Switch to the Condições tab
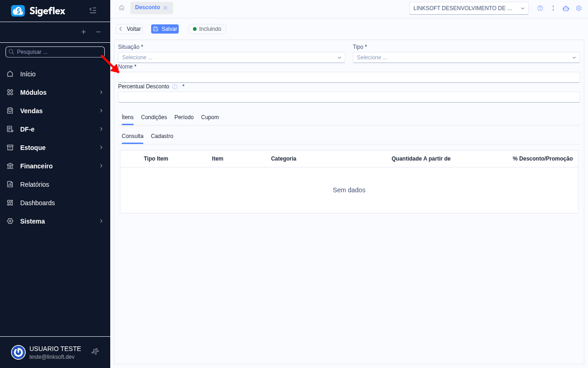Screen dimensions: 588x368 coord(154,117)
